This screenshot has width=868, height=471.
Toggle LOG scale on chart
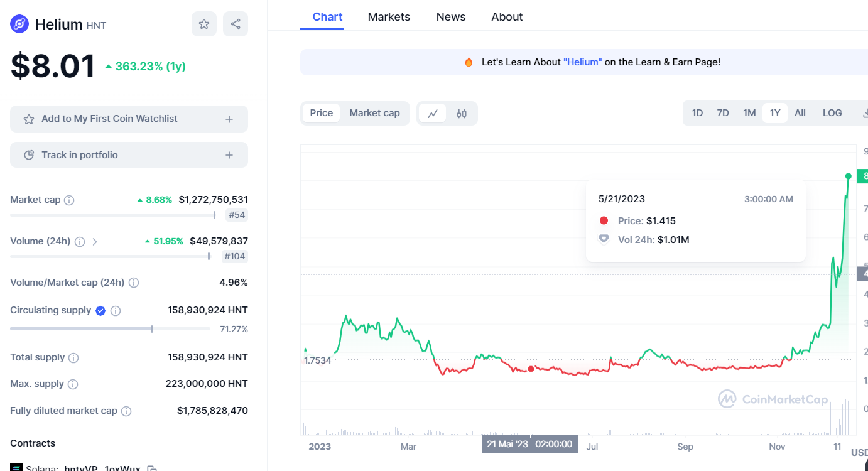point(832,113)
